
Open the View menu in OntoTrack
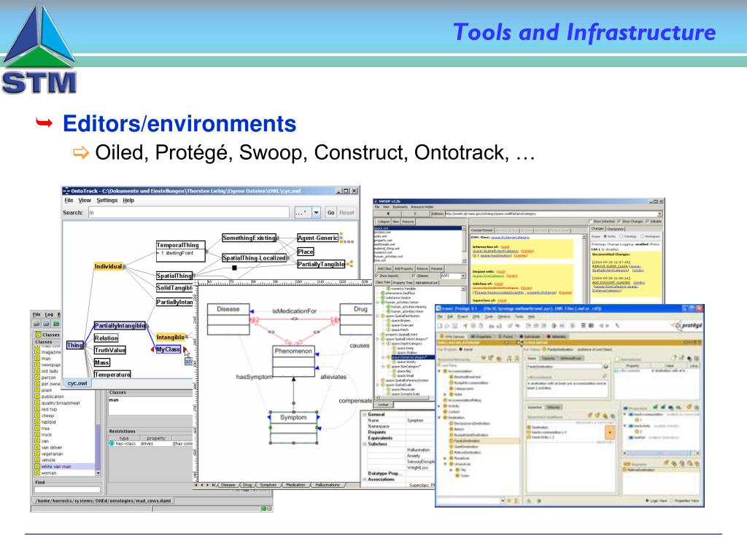pos(85,201)
